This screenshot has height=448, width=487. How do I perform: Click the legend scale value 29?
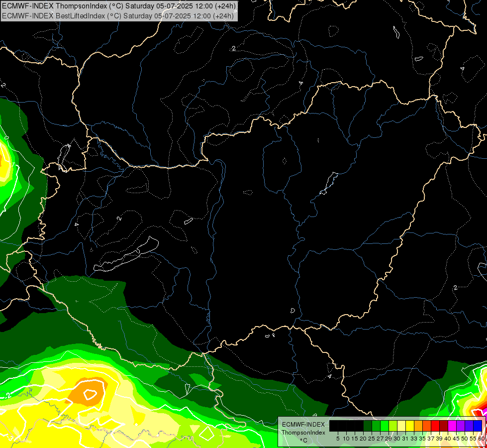tap(388, 439)
